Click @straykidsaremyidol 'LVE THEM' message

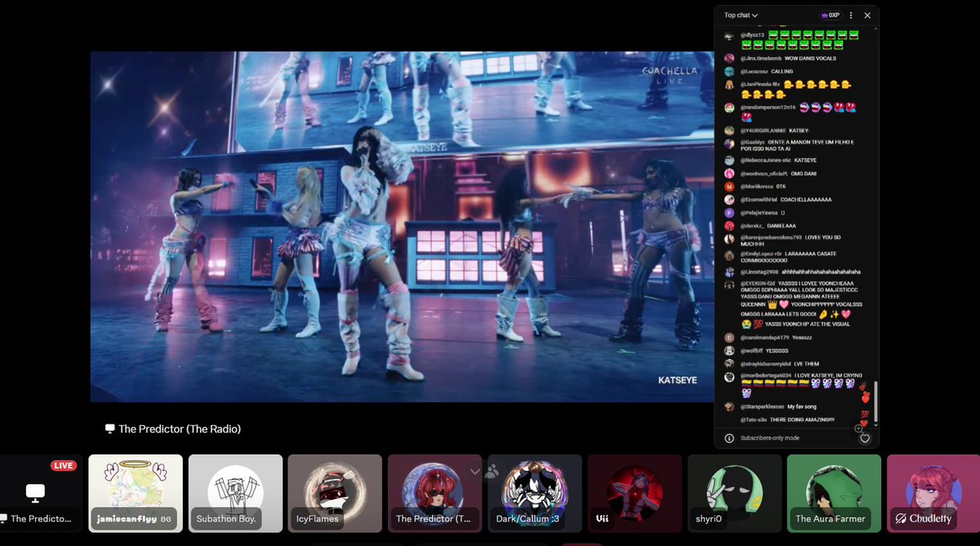[x=771, y=364]
